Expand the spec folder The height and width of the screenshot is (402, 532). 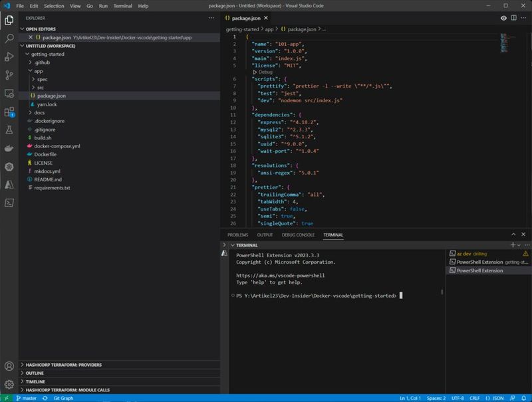point(33,79)
